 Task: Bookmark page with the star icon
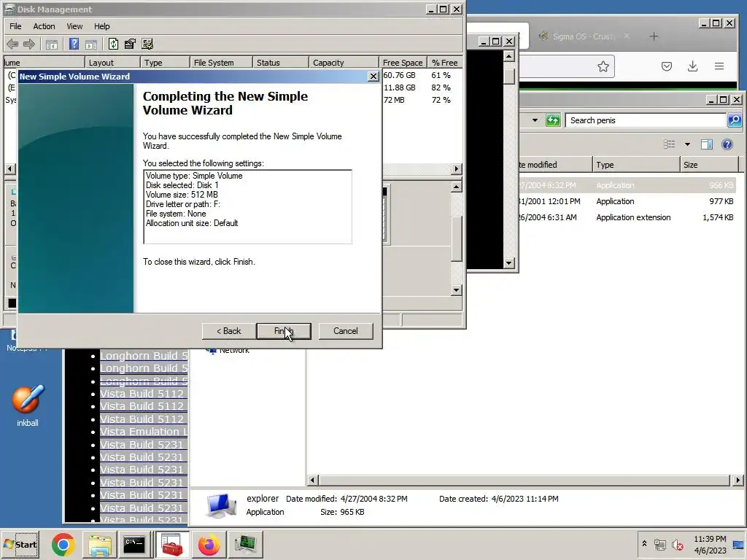(x=603, y=66)
